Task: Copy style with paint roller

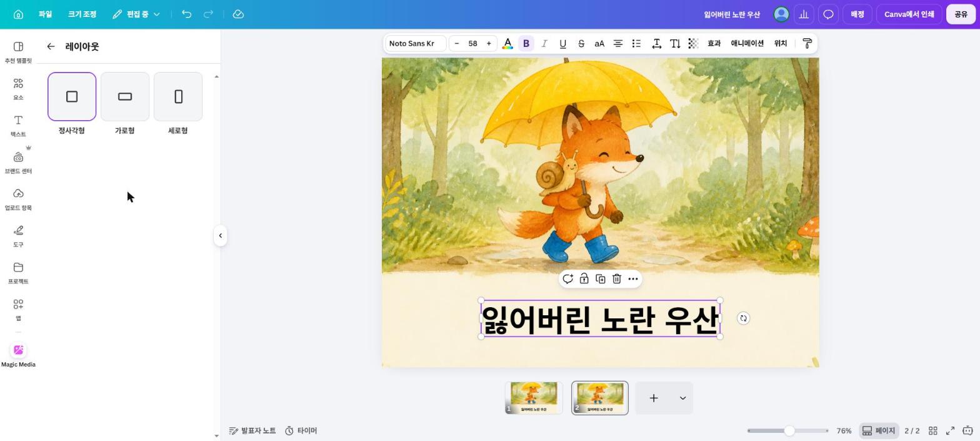Action: [x=807, y=43]
